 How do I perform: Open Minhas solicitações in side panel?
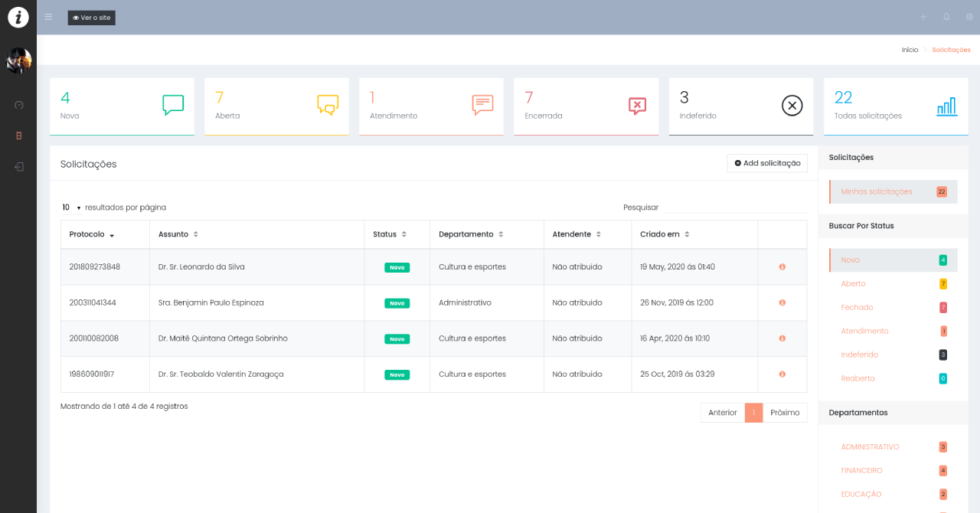[x=877, y=191]
